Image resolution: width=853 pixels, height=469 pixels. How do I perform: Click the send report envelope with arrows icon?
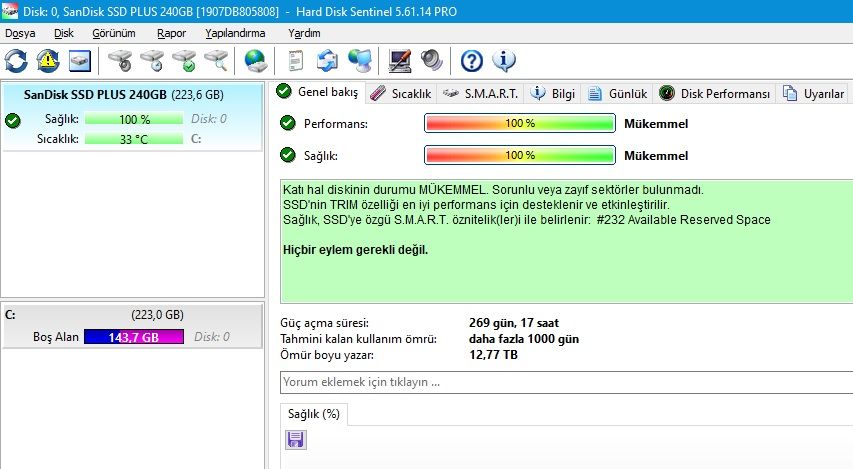click(x=327, y=60)
